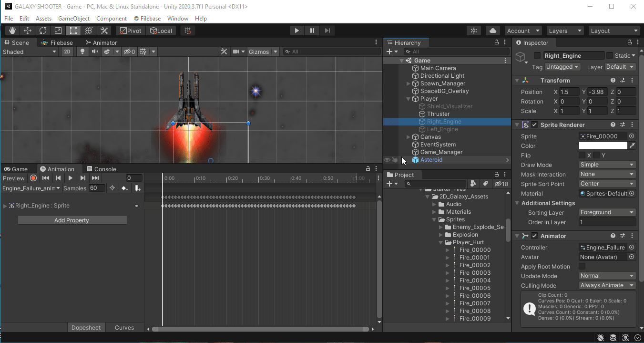This screenshot has width=644, height=343.
Task: Open Sorting Layer dropdown
Action: click(607, 212)
